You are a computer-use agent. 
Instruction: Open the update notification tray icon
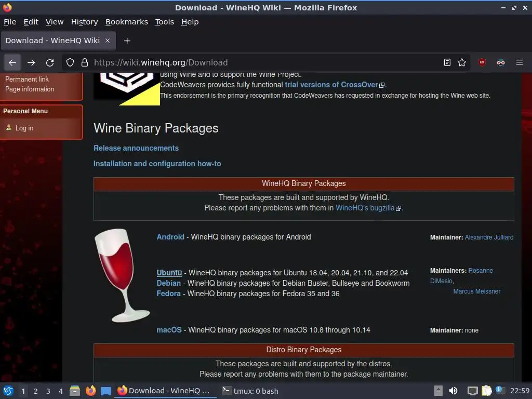500,390
